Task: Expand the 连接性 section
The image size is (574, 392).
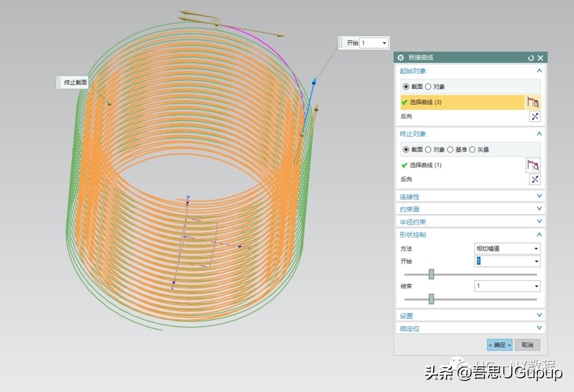Action: (539, 196)
